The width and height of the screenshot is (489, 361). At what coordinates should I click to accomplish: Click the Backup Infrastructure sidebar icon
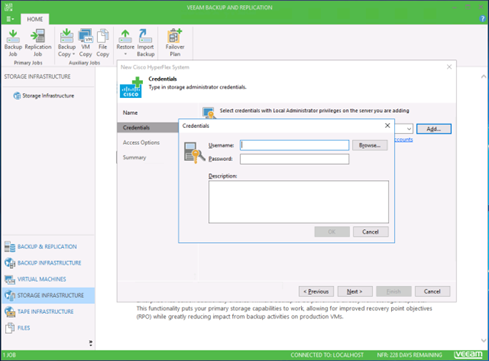(10, 263)
